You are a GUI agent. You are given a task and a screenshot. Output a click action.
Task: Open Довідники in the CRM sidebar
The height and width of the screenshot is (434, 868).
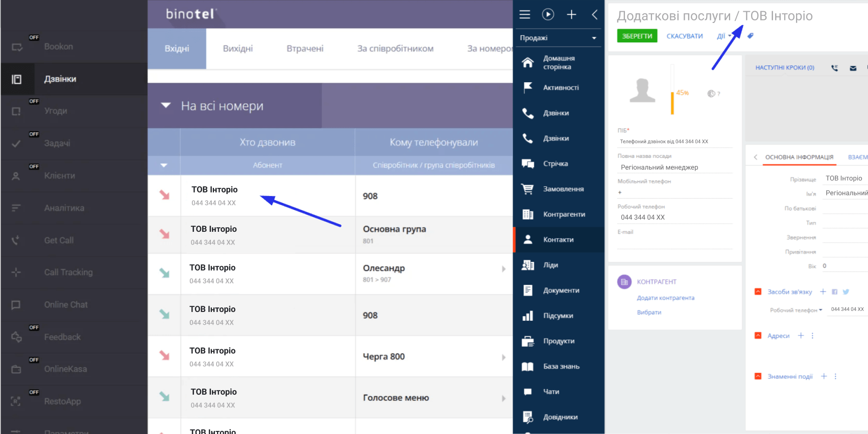click(559, 417)
